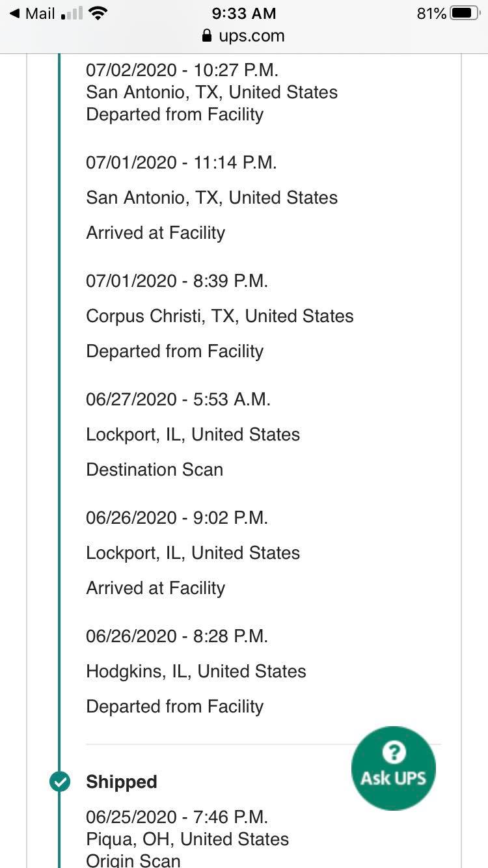Tap the 81% battery percentage text
This screenshot has width=488, height=868.
(431, 13)
